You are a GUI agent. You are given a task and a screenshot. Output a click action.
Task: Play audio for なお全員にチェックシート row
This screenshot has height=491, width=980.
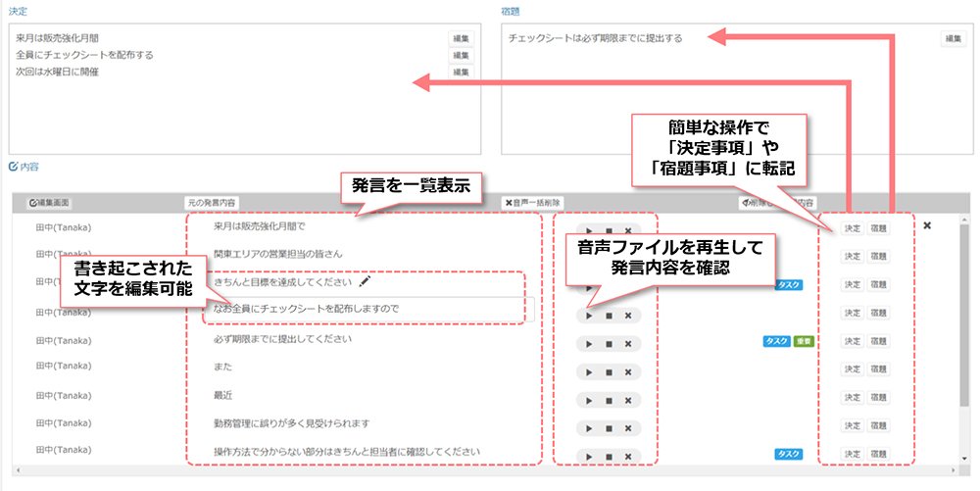(589, 317)
